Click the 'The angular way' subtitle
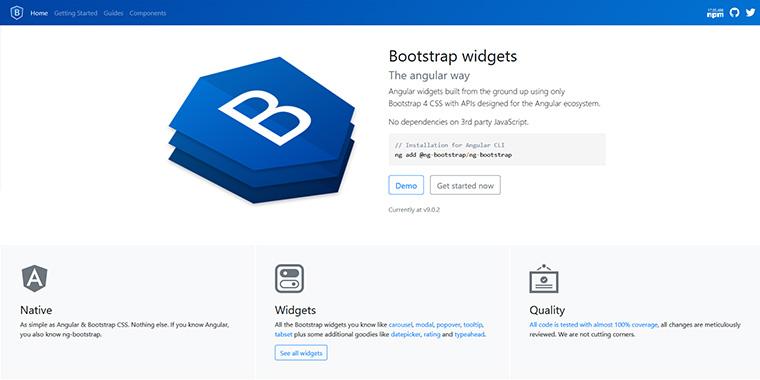Image resolution: width=760 pixels, height=380 pixels. coord(429,76)
